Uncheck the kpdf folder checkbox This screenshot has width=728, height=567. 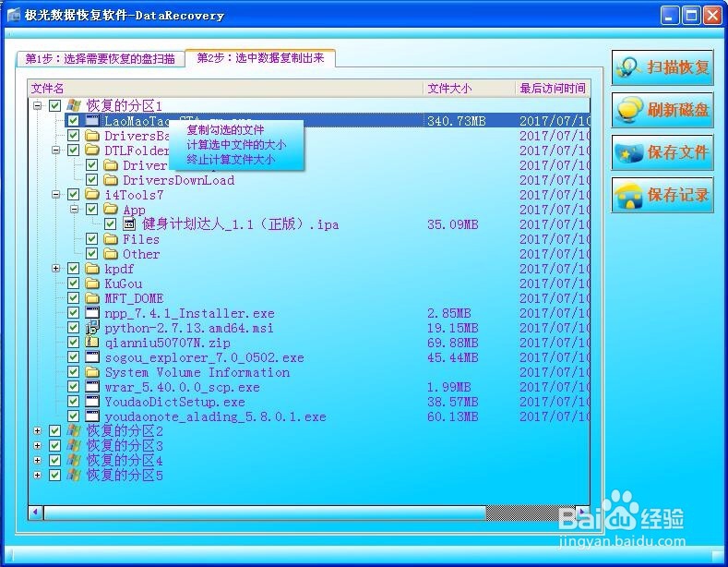74,269
